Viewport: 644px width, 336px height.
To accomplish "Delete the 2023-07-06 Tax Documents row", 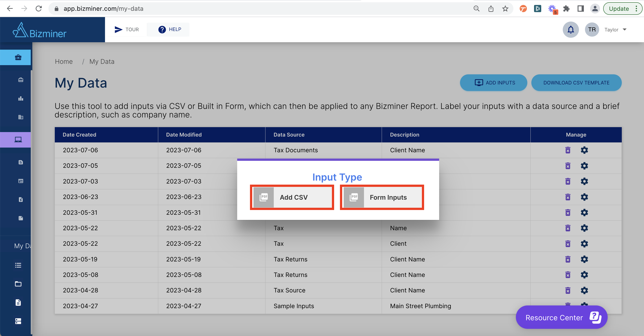I will click(568, 150).
